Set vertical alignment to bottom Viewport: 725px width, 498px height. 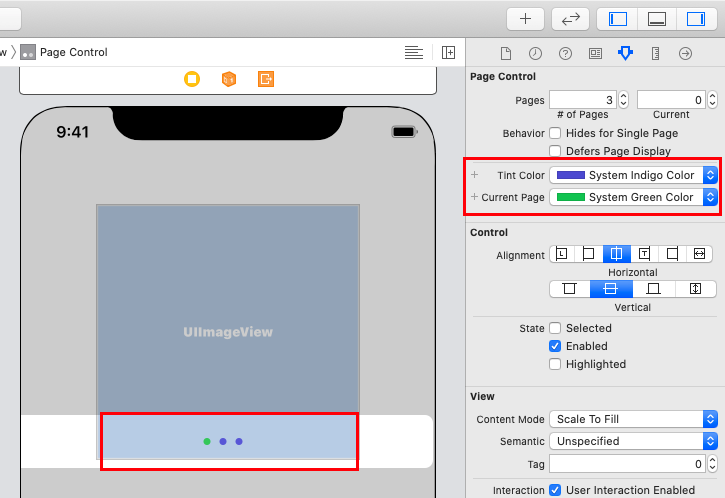[x=653, y=289]
